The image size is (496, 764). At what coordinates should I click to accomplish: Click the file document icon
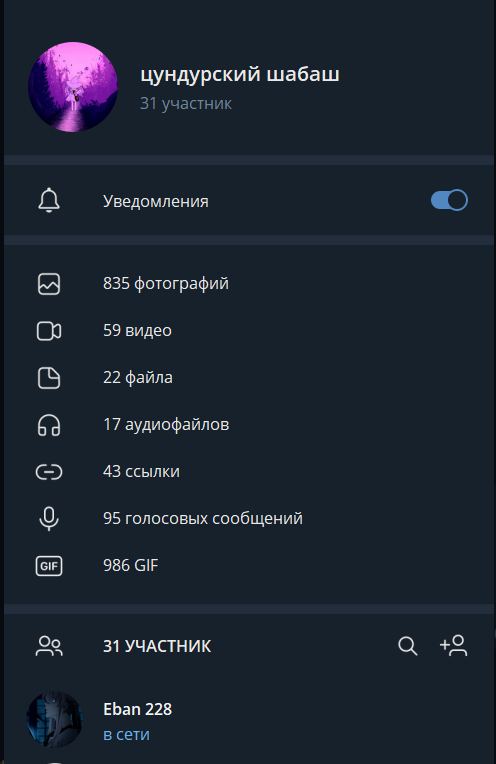click(x=49, y=378)
